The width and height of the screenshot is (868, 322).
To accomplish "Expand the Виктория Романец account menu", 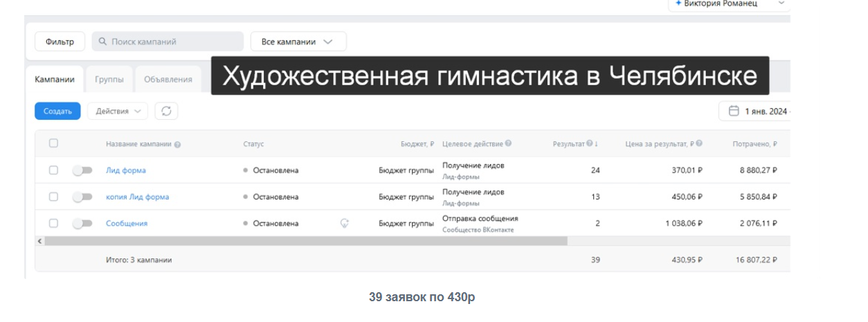I will [729, 3].
